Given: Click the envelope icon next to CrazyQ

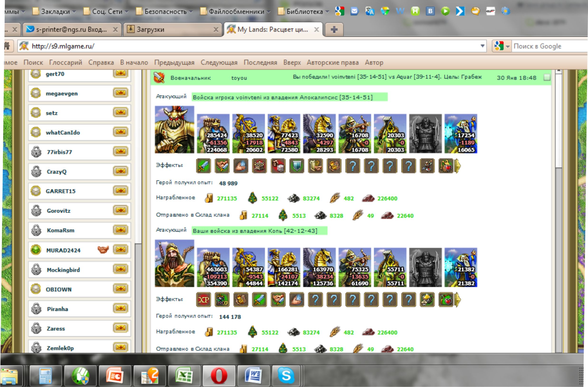Looking at the screenshot, I should tap(121, 171).
